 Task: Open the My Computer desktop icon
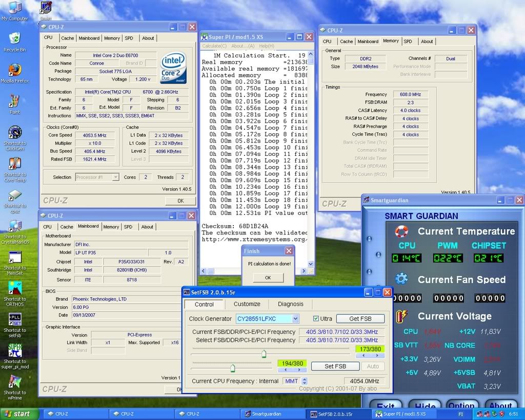tap(15, 11)
